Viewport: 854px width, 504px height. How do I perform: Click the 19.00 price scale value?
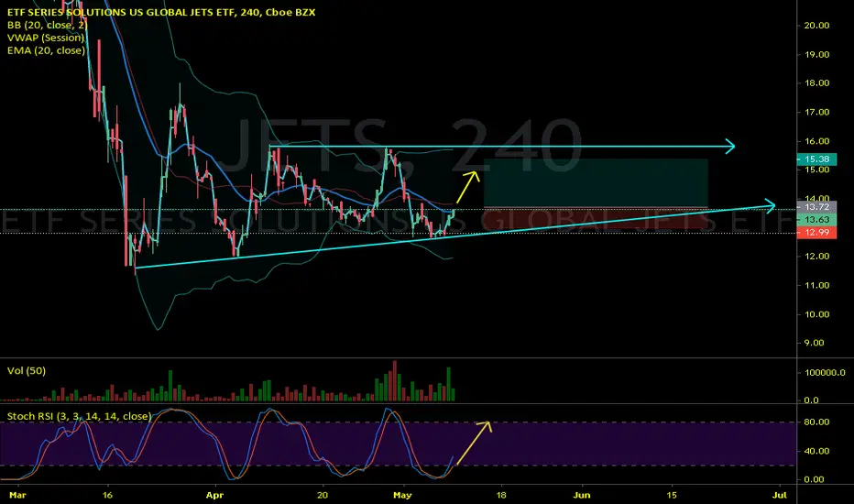[817, 54]
